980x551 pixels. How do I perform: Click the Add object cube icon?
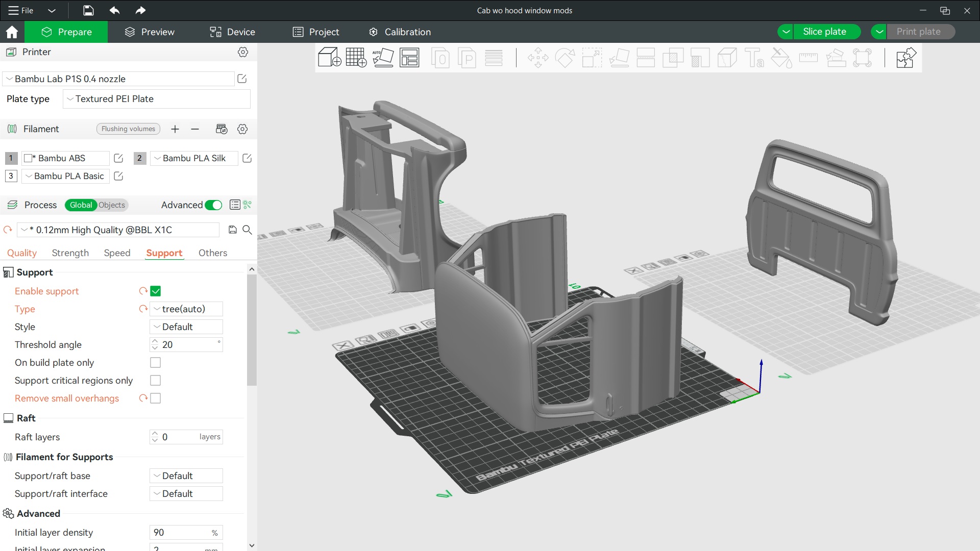tap(329, 58)
